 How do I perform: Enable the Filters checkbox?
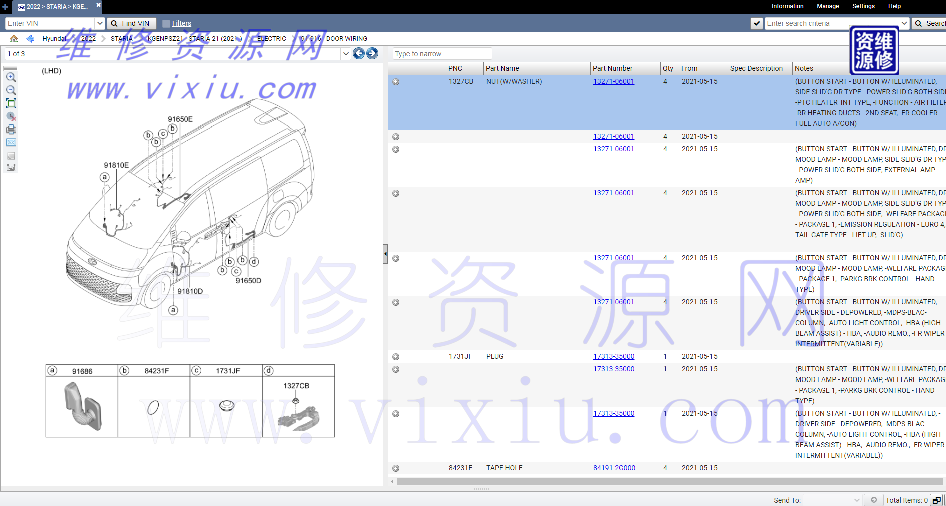pyautogui.click(x=166, y=23)
